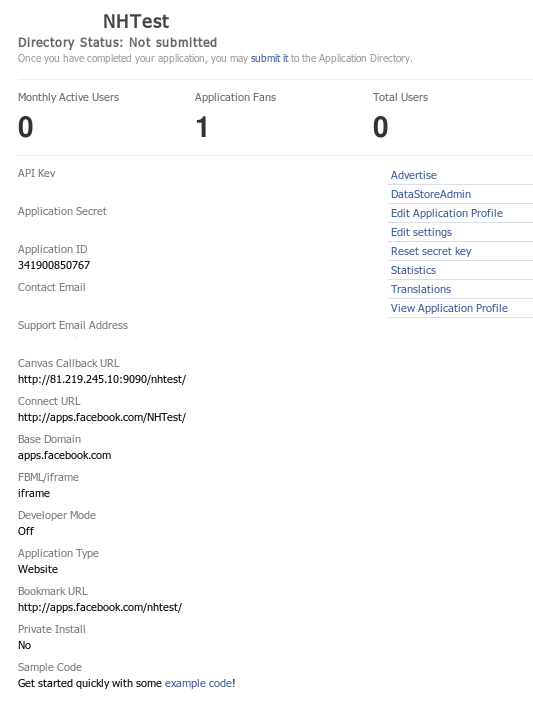
Task: Open the Statistics page
Action: (x=413, y=270)
